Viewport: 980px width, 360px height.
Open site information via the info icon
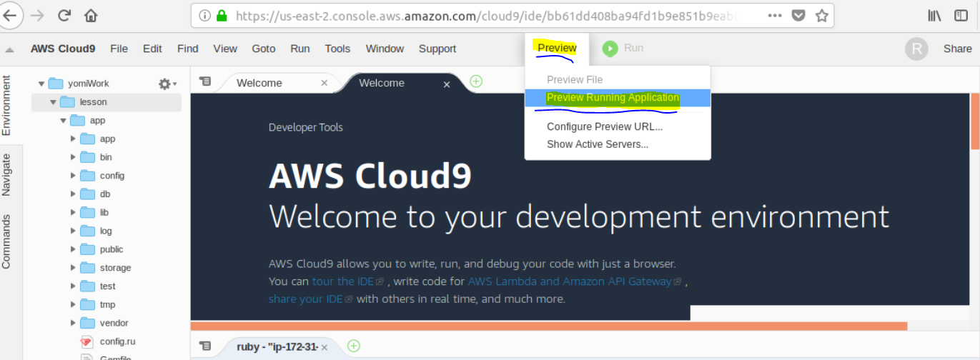click(205, 15)
